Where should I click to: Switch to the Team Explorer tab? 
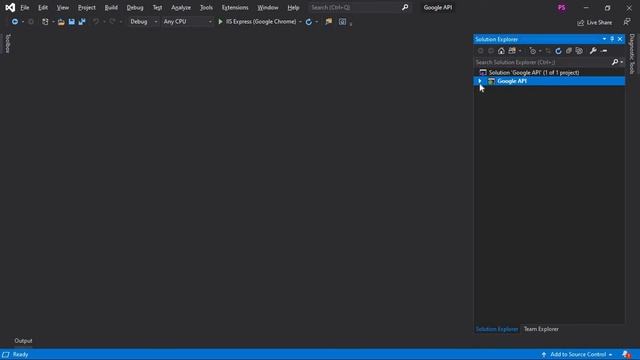click(x=541, y=329)
